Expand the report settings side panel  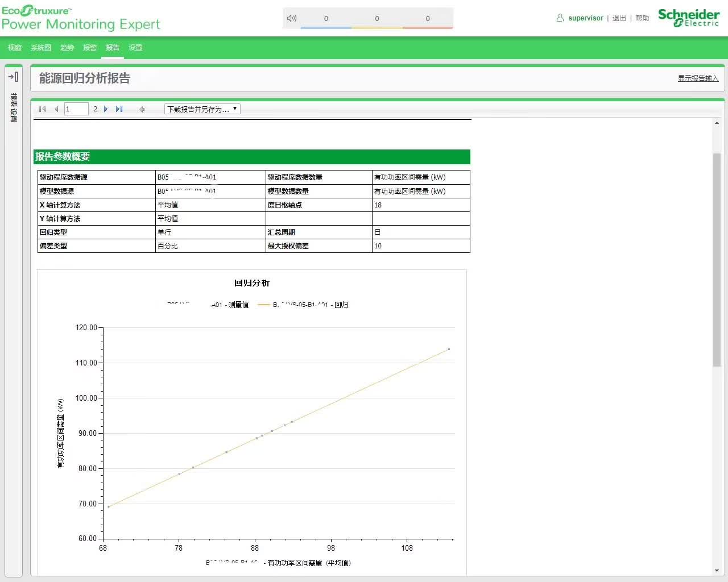14,77
